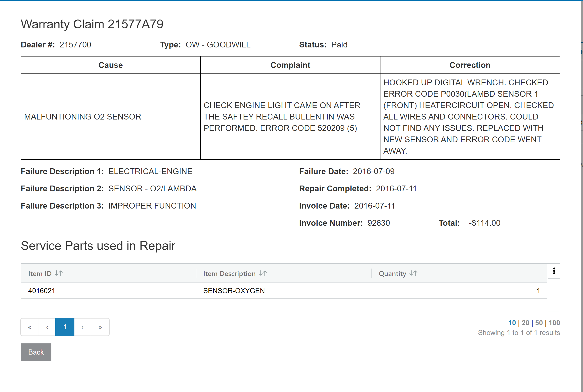Select page 1 in pagination
Image resolution: width=583 pixels, height=392 pixels.
tap(65, 327)
